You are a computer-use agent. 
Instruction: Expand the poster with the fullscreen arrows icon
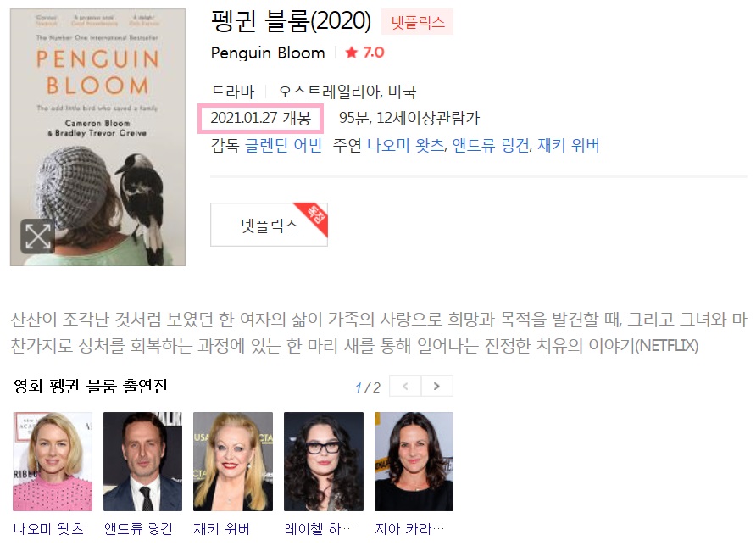pyautogui.click(x=37, y=237)
